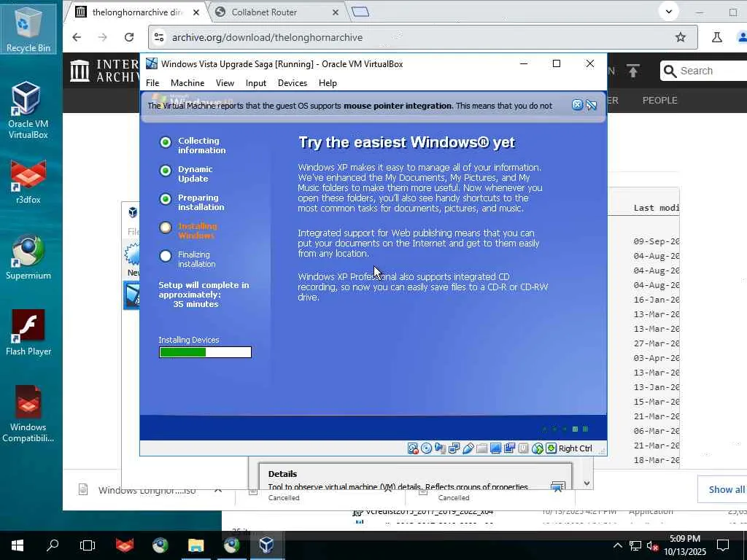Click the site information icon in address bar
747x560 pixels.
point(159,37)
